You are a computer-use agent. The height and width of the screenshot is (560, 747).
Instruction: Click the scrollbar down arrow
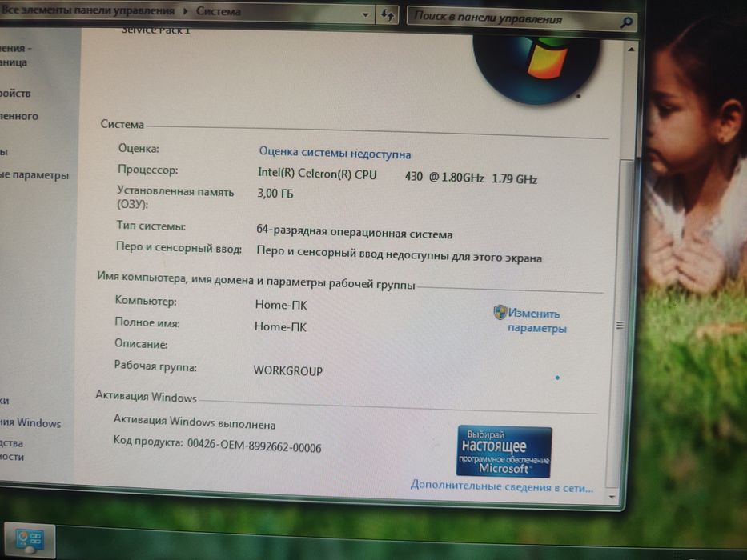coord(612,497)
